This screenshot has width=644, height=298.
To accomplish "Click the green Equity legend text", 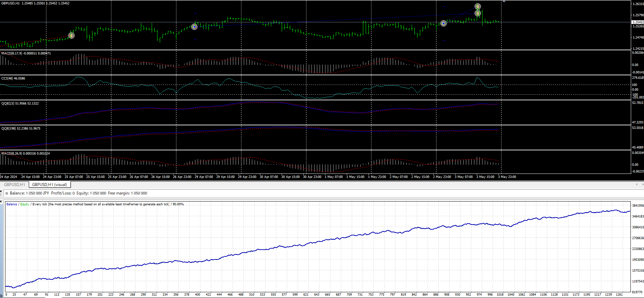I will (25, 204).
